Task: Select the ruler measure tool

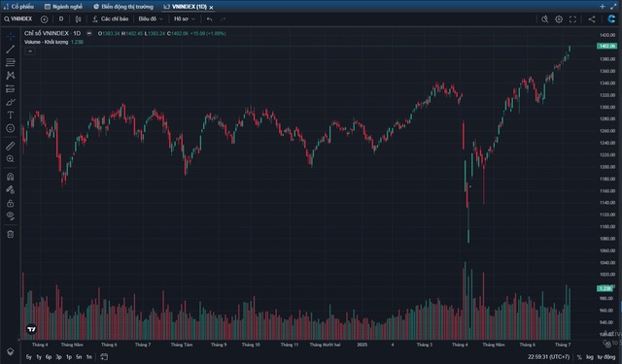Action: (11, 146)
